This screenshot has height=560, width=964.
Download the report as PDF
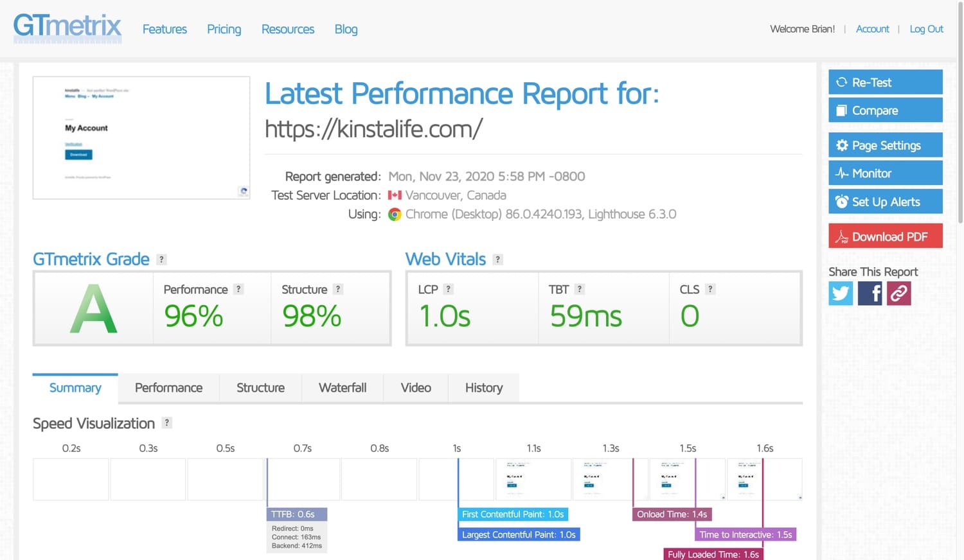(x=885, y=236)
